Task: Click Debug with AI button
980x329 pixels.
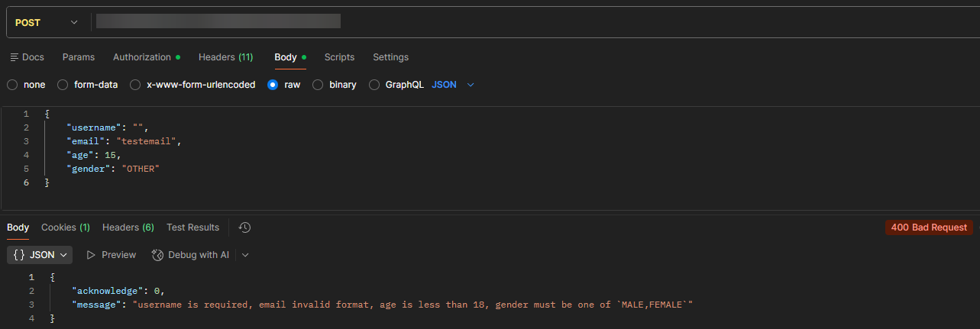Action: (191, 255)
